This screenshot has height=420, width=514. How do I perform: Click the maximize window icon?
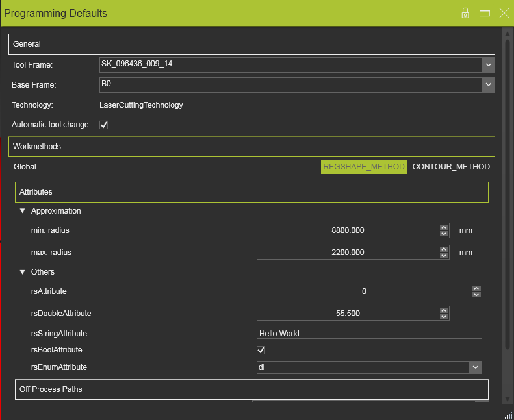click(484, 13)
